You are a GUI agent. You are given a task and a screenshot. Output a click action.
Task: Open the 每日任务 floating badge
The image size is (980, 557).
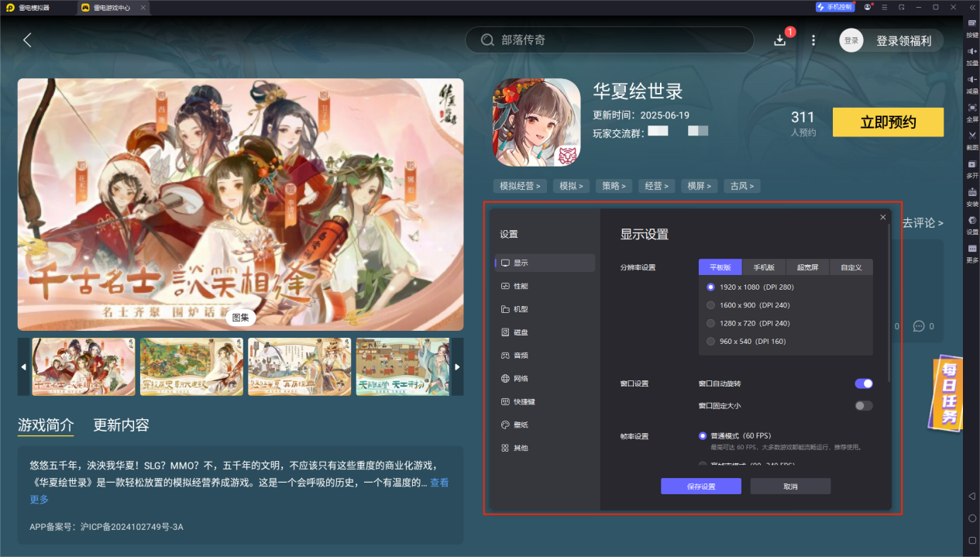[947, 394]
